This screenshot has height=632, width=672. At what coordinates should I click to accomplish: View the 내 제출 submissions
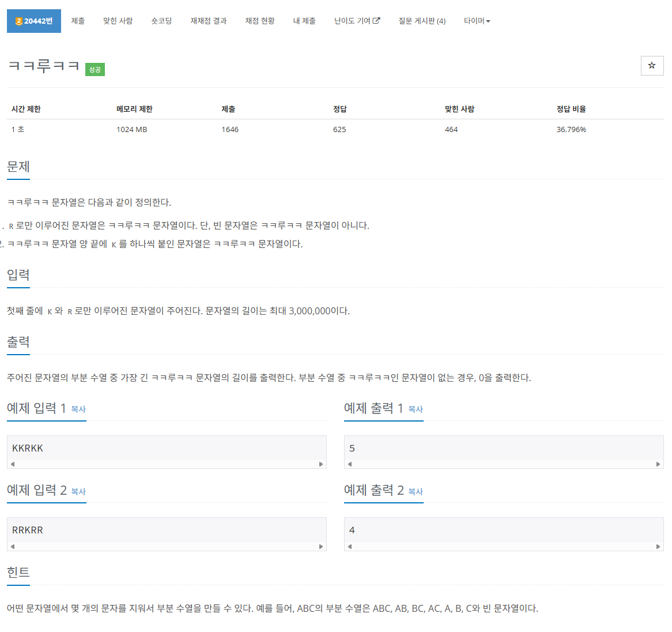(304, 21)
